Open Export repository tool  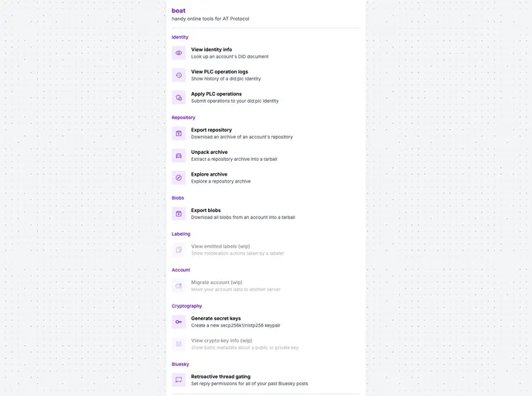coord(266,133)
